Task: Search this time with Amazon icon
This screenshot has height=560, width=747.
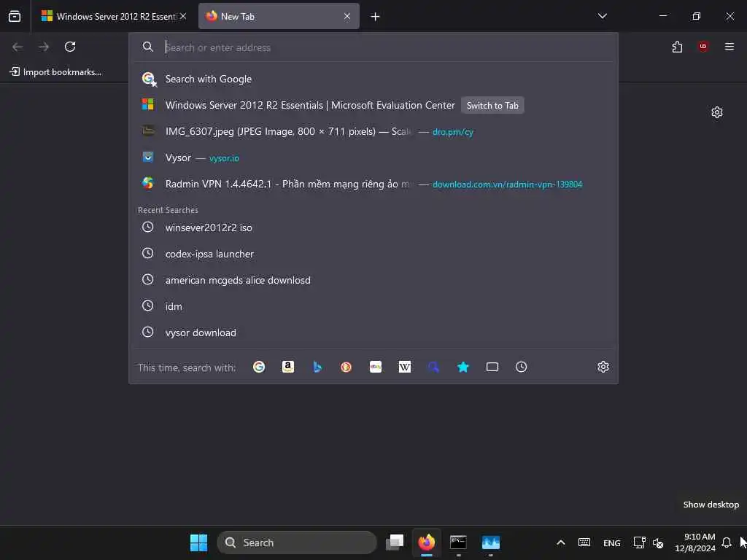Action: point(287,367)
